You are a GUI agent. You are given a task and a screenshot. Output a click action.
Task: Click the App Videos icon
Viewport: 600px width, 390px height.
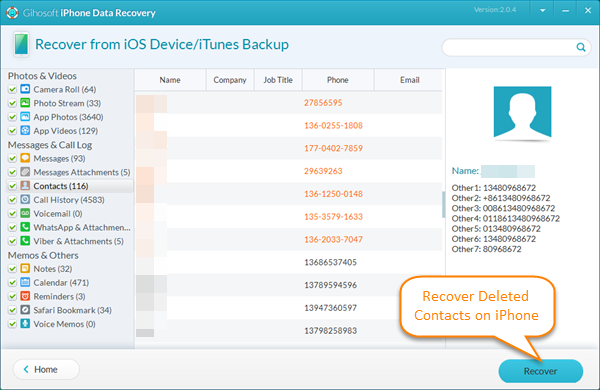(x=25, y=131)
